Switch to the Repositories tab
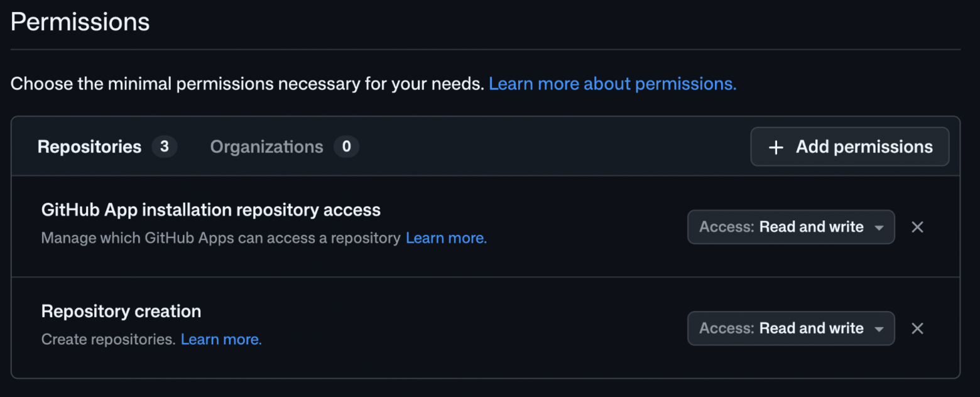The image size is (980, 397). coord(107,147)
